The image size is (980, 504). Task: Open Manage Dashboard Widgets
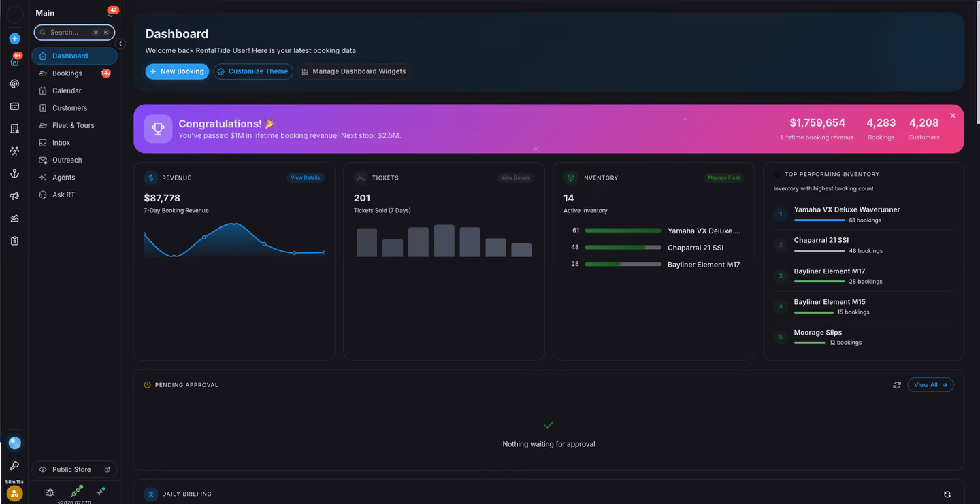click(x=353, y=71)
